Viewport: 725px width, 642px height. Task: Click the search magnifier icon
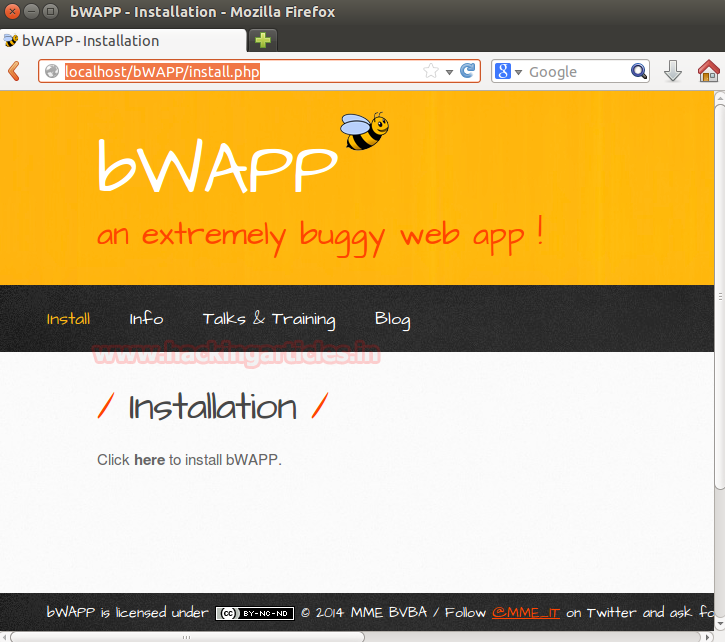pyautogui.click(x=639, y=71)
